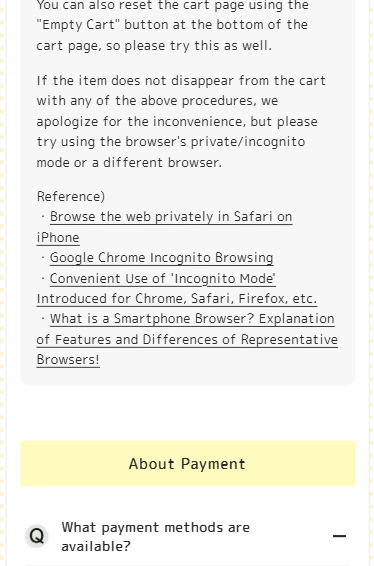The width and height of the screenshot is (374, 566).
Task: Click the 'If the item does not disappear' paragraph
Action: point(181,121)
